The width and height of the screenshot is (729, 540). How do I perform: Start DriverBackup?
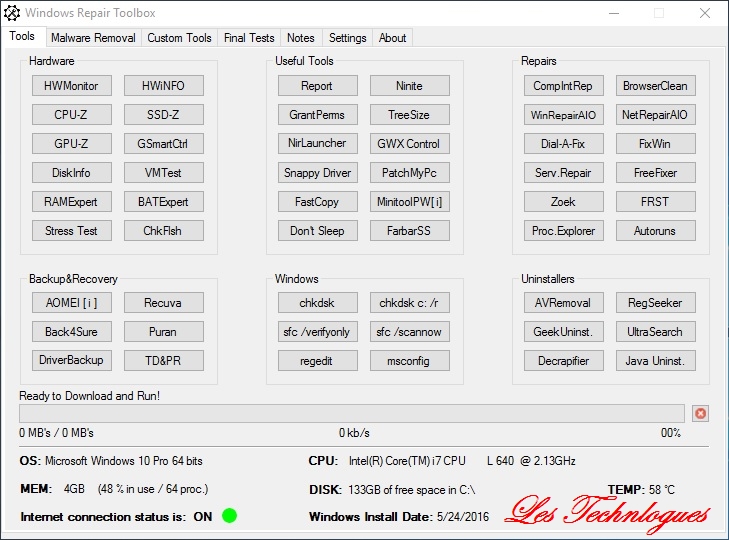coord(72,360)
